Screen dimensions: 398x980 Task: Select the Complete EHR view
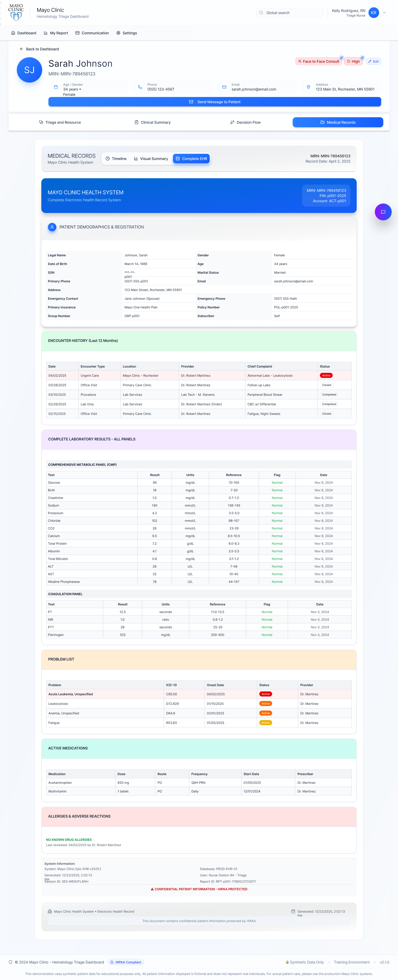pos(191,159)
